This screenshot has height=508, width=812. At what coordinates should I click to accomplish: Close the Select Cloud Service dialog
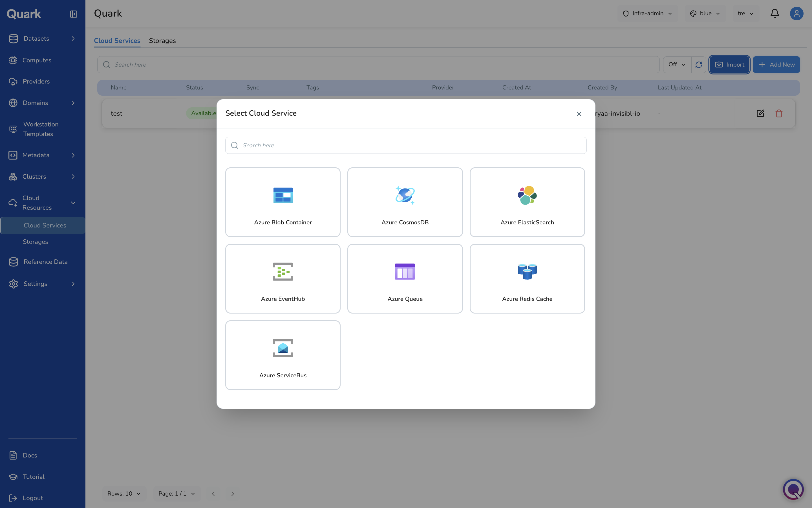click(x=579, y=114)
